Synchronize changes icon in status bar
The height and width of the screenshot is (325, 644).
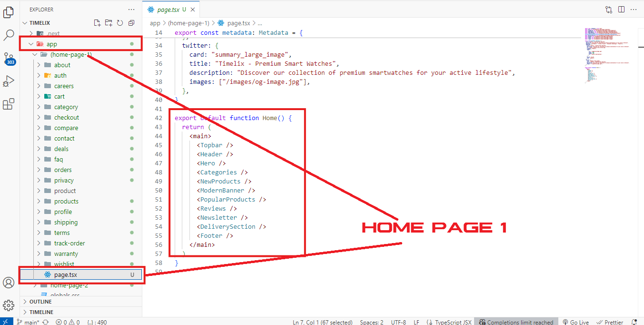click(x=46, y=322)
